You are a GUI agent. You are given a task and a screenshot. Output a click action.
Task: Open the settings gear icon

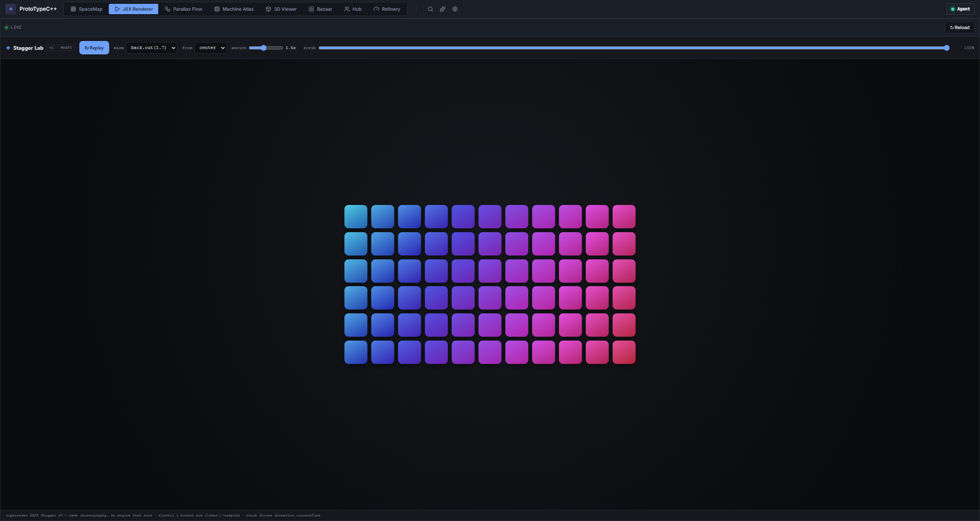(x=455, y=9)
